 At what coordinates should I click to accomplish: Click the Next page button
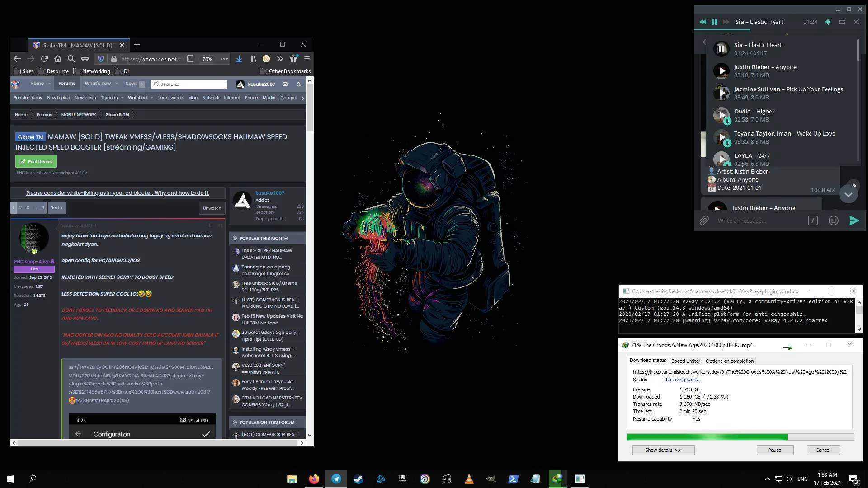tap(57, 208)
